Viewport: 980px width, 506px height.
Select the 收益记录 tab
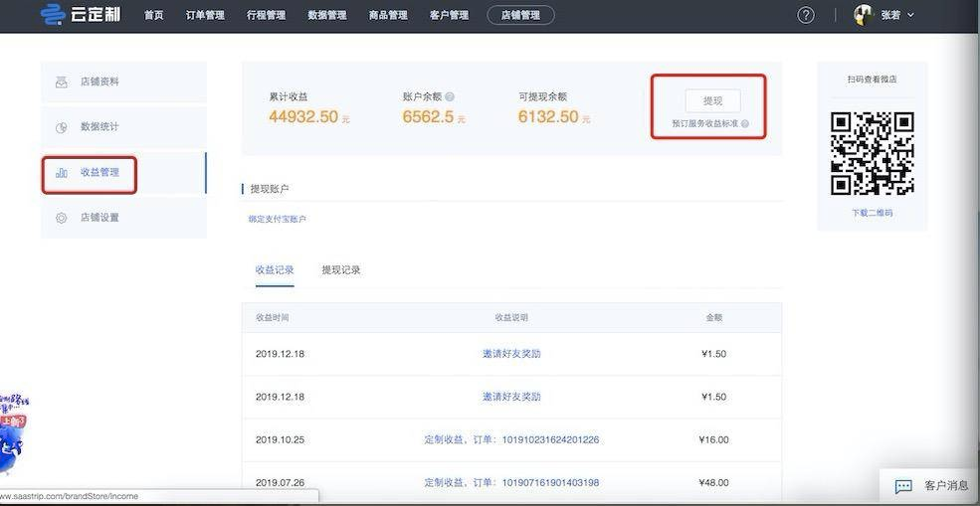click(x=275, y=270)
